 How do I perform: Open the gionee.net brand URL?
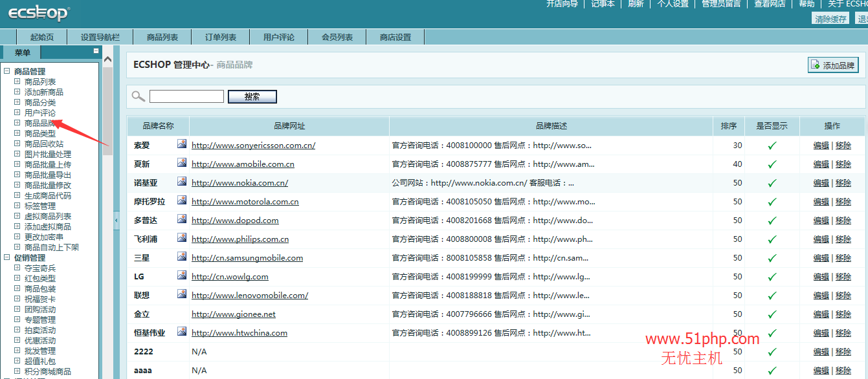(234, 314)
